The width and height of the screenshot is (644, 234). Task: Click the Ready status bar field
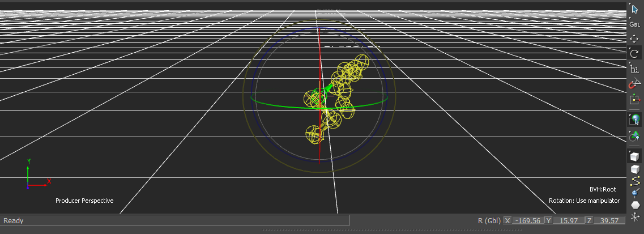(x=175, y=220)
